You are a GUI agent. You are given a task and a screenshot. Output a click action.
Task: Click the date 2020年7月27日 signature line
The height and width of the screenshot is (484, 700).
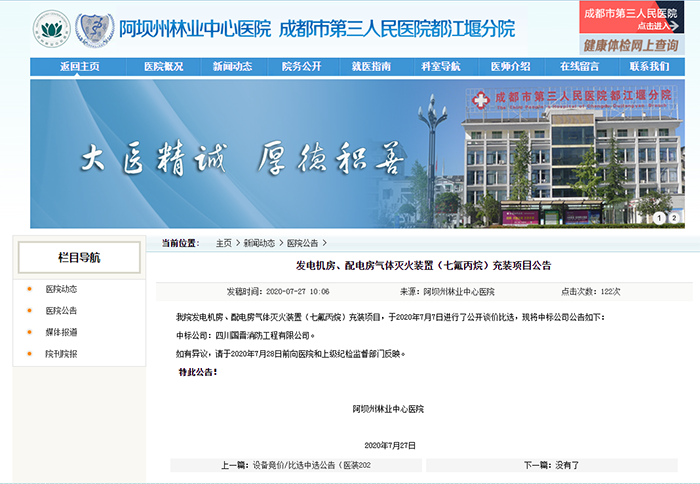(390, 445)
